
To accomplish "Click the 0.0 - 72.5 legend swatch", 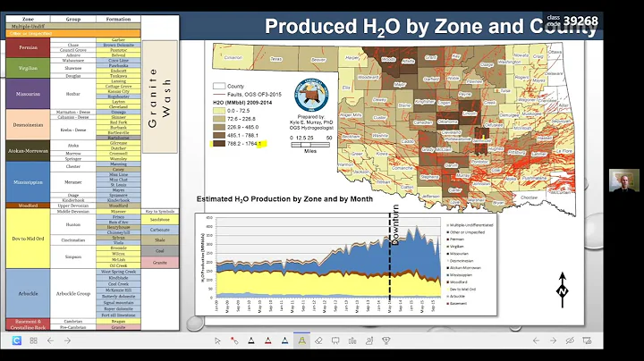I will (x=219, y=111).
